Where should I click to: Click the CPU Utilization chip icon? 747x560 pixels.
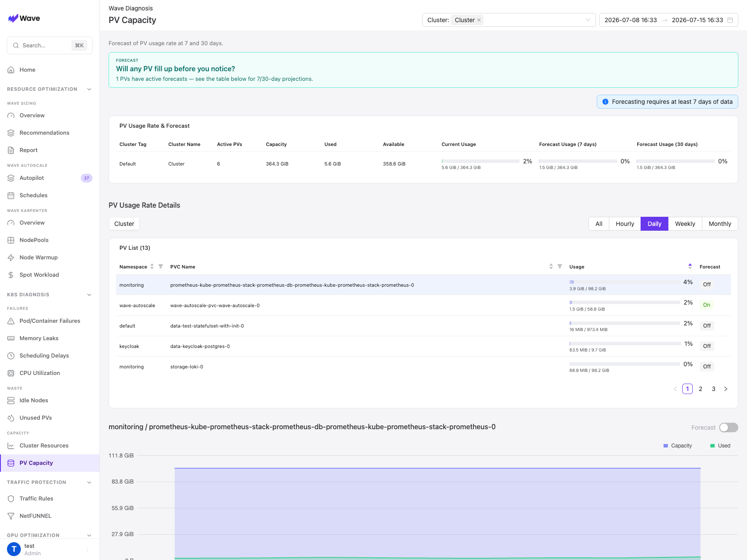(x=11, y=373)
